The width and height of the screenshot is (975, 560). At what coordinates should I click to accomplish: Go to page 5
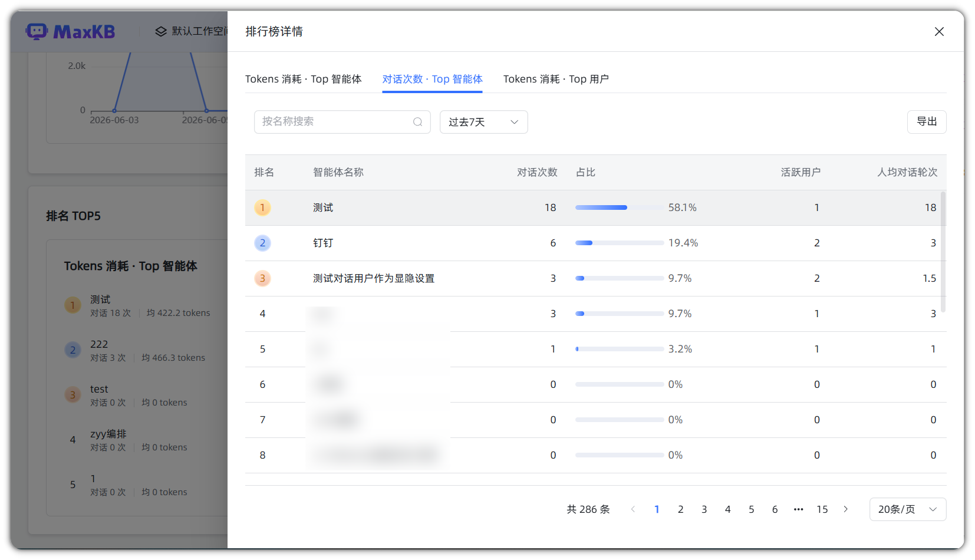click(751, 509)
